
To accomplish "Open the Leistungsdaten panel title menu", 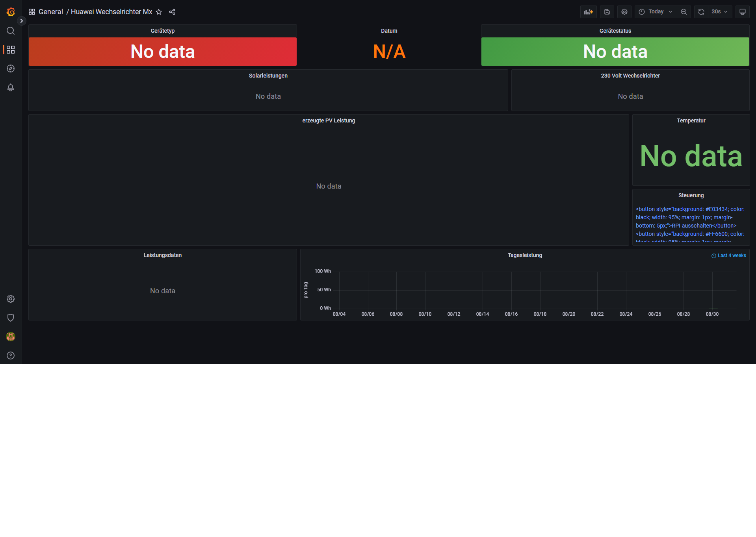I will click(162, 255).
